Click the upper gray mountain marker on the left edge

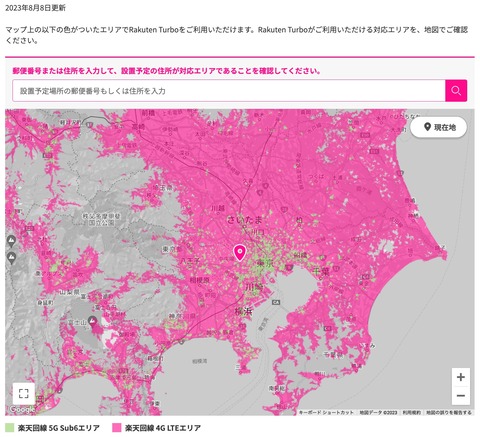coord(11,241)
